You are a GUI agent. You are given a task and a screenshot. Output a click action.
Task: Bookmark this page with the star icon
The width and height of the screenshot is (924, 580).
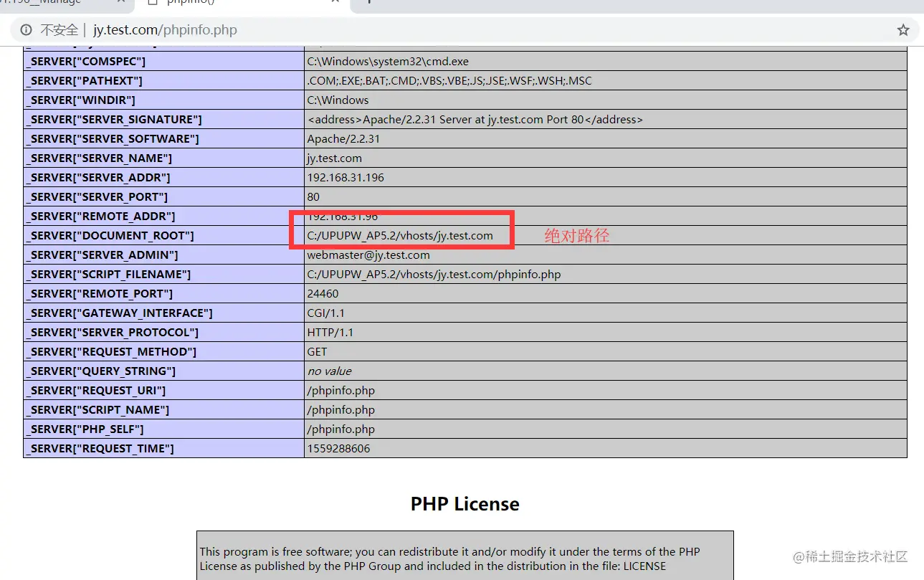coord(903,30)
